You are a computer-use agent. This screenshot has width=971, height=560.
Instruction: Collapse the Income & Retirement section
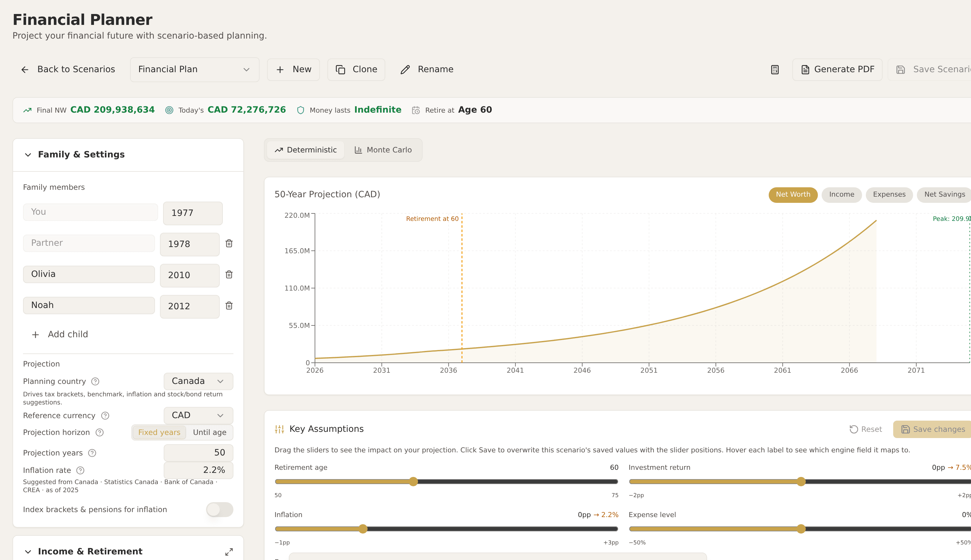coord(28,552)
